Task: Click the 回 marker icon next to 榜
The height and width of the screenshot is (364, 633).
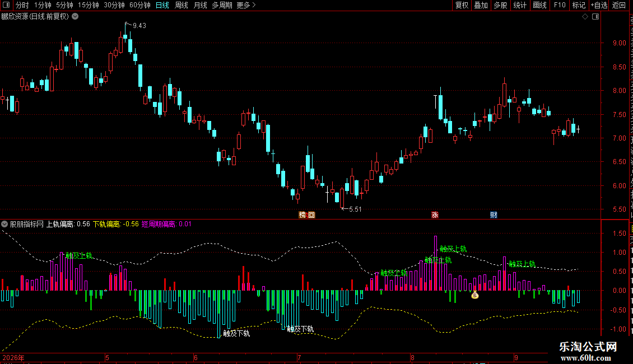Action: 311,214
